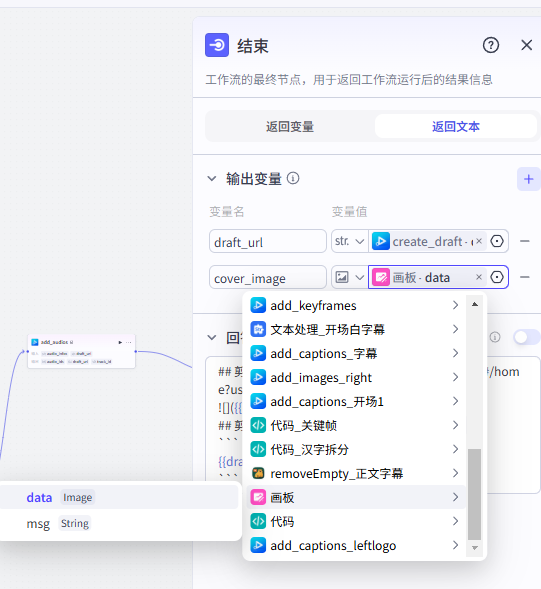541x589 pixels.
Task: Add a new output variable with plus button
Action: [529, 179]
